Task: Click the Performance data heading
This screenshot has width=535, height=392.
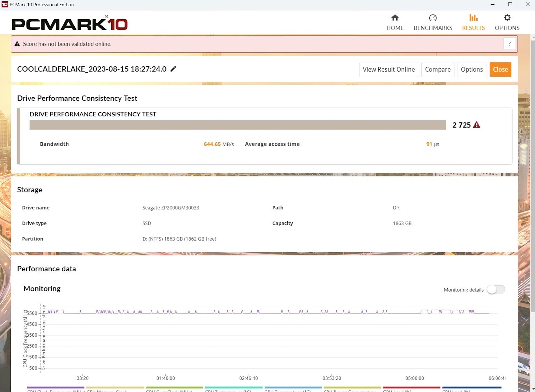Action: [x=46, y=269]
